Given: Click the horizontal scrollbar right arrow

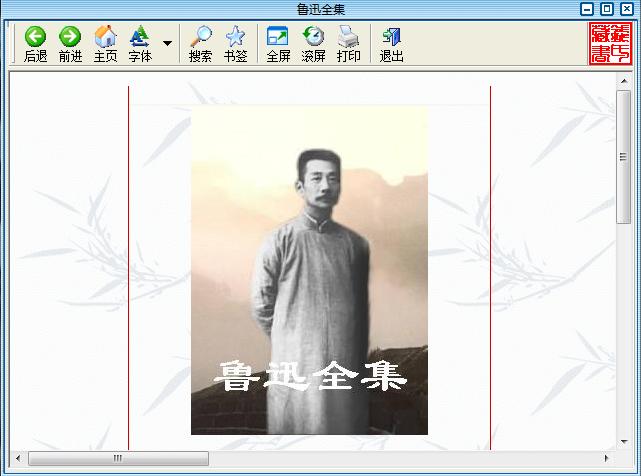Looking at the screenshot, I should tap(607, 459).
